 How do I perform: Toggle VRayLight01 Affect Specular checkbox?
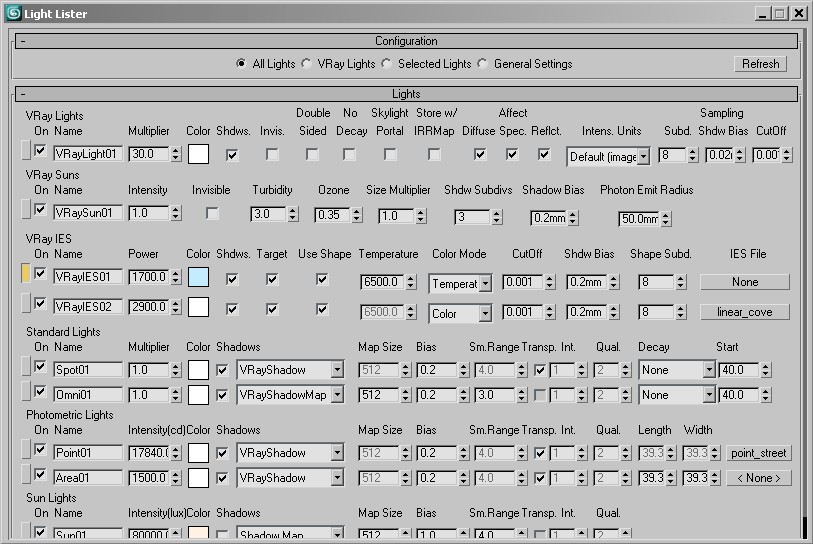512,155
